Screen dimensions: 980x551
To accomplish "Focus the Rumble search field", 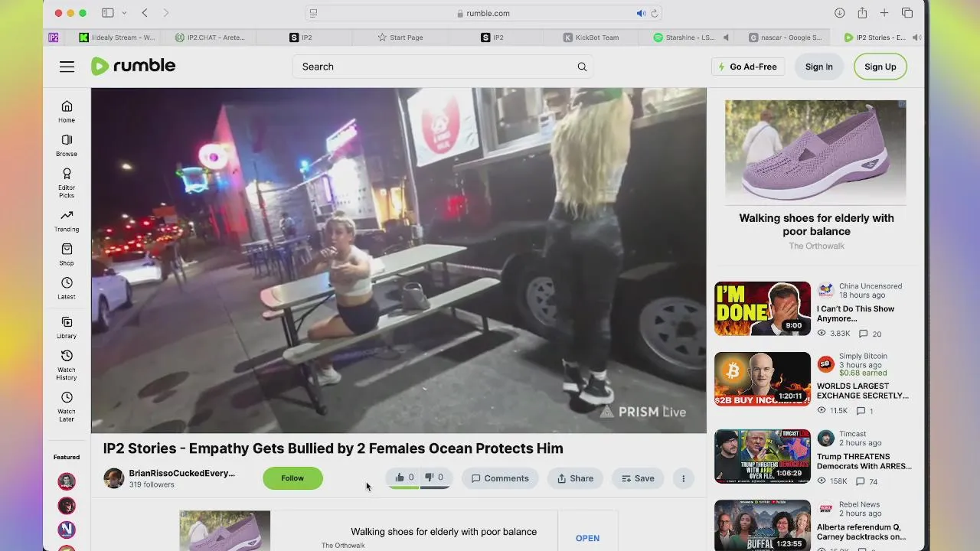I will coord(433,67).
